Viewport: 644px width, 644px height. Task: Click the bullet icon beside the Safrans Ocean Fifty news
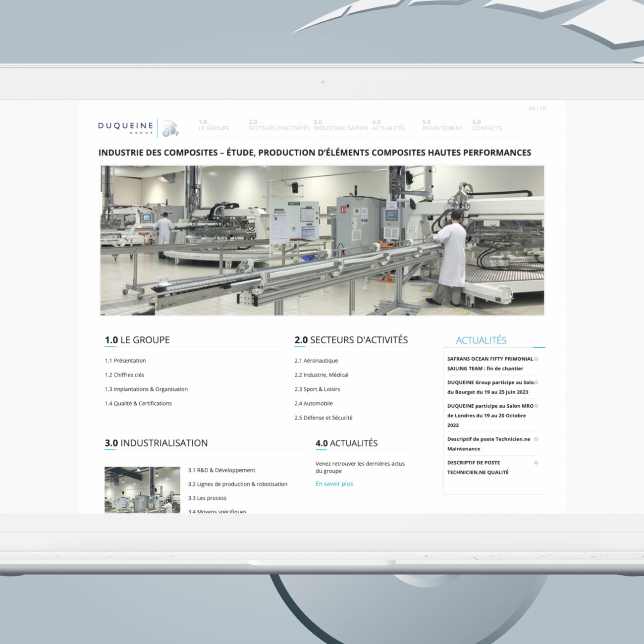click(536, 359)
